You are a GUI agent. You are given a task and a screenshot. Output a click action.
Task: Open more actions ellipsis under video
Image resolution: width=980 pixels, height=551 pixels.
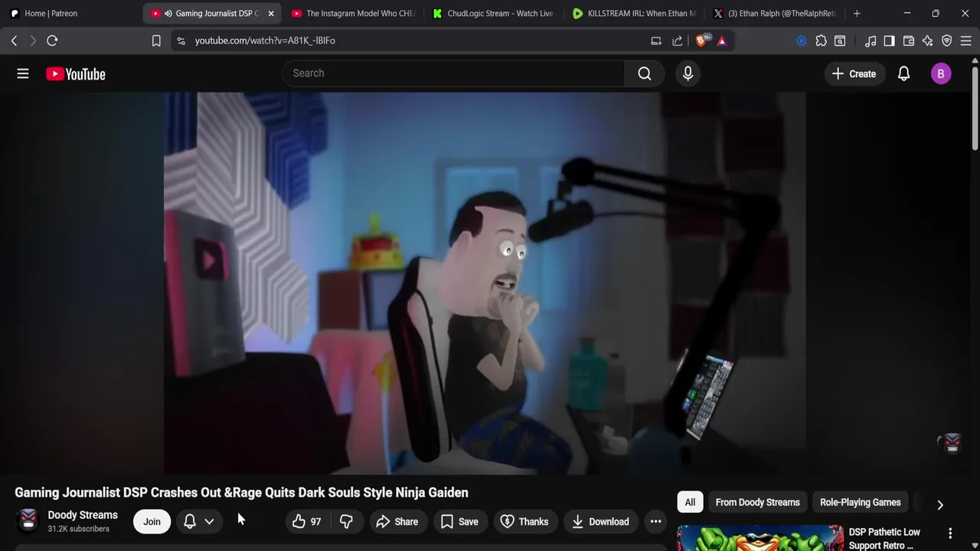[655, 522]
